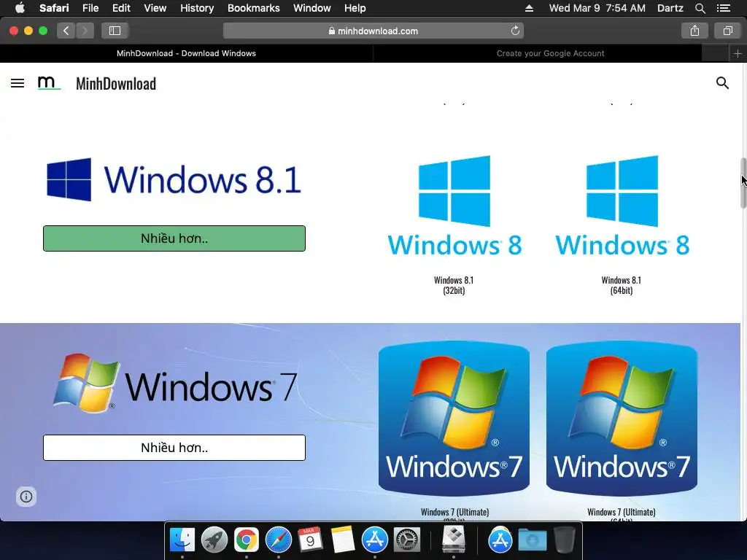Select MinhDownload - Download Windows tab
747x560 pixels.
[x=186, y=54]
